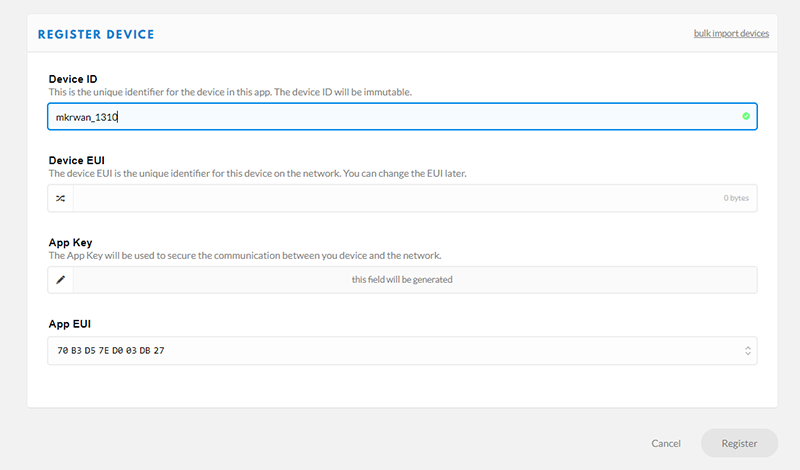Image resolution: width=800 pixels, height=470 pixels.
Task: Click the REGISTER DEVICE heading
Action: coord(96,35)
